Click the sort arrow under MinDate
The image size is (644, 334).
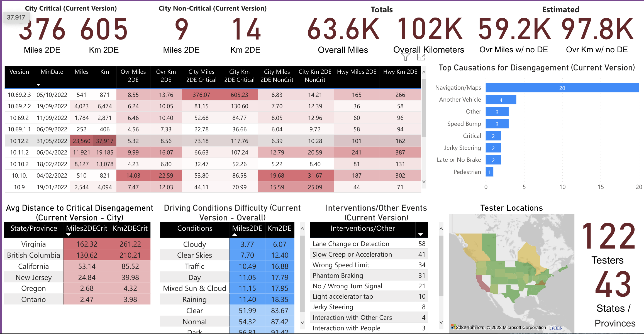[x=38, y=85]
